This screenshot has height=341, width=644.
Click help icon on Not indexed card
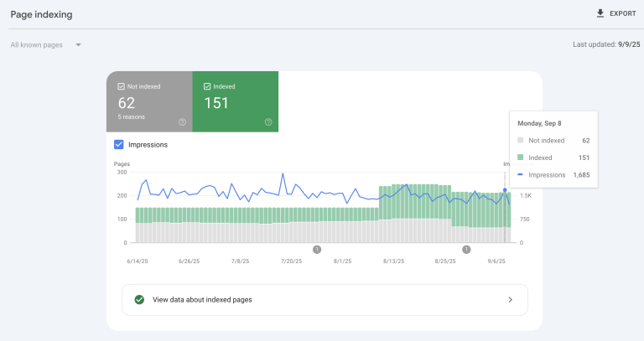(x=182, y=121)
